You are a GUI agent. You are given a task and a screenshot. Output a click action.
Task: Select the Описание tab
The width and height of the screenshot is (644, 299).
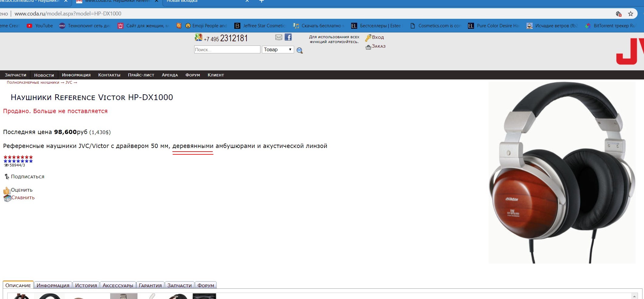click(18, 285)
